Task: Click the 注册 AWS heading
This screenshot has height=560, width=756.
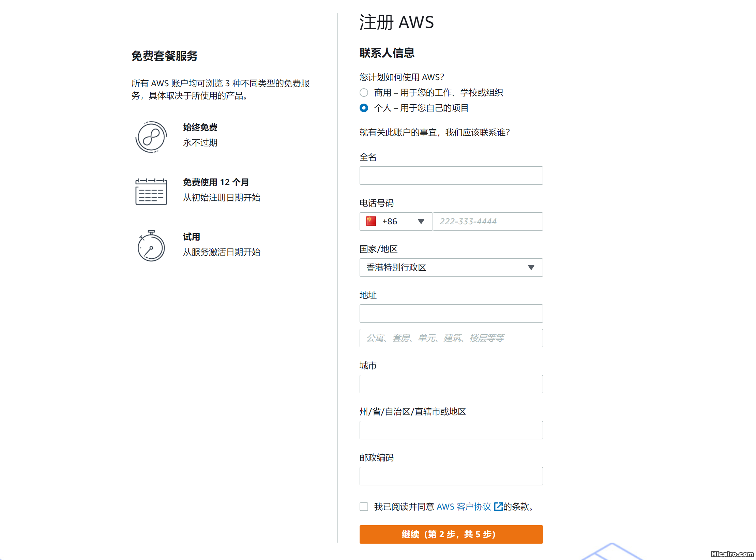Action: click(396, 22)
